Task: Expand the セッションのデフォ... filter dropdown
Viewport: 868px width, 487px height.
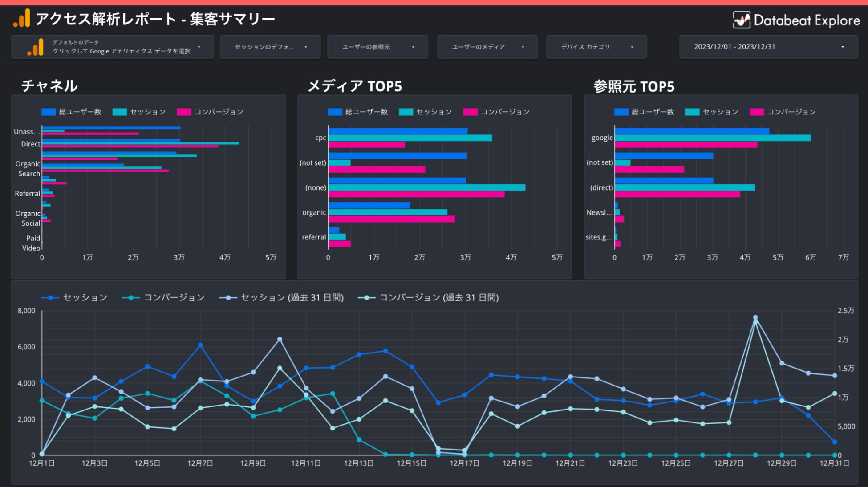Action: 270,47
